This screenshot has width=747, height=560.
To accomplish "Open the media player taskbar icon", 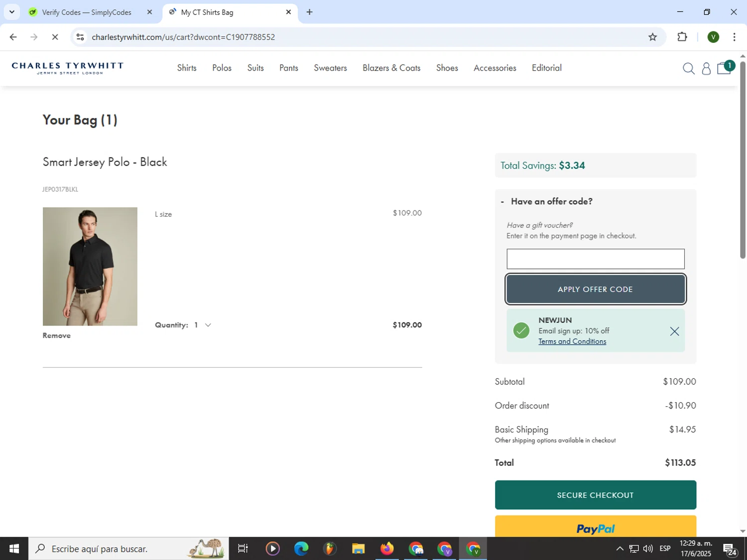I will click(x=272, y=549).
